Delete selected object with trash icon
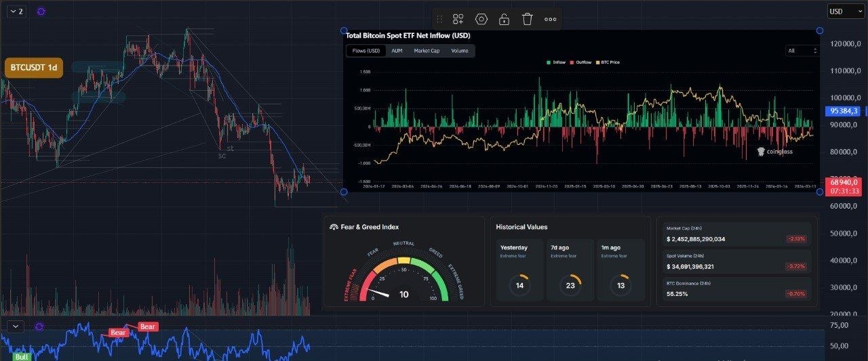This screenshot has width=868, height=361. point(527,20)
